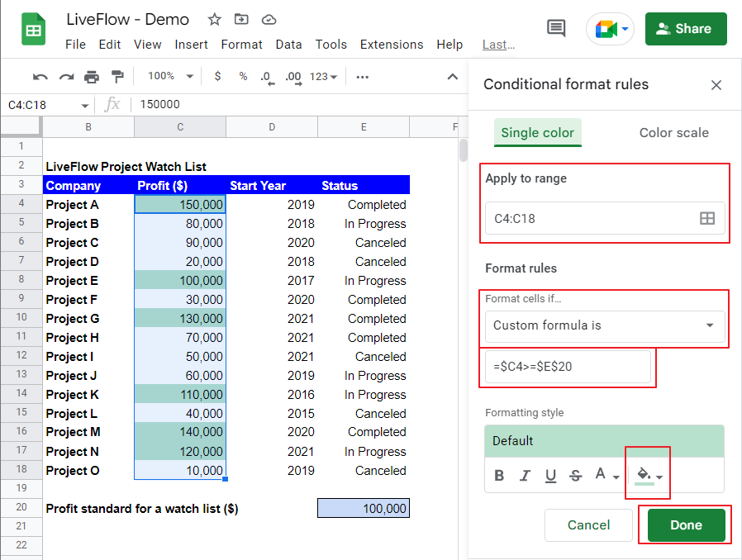The width and height of the screenshot is (742, 560).
Task: Open the comment history icon
Action: [x=556, y=28]
